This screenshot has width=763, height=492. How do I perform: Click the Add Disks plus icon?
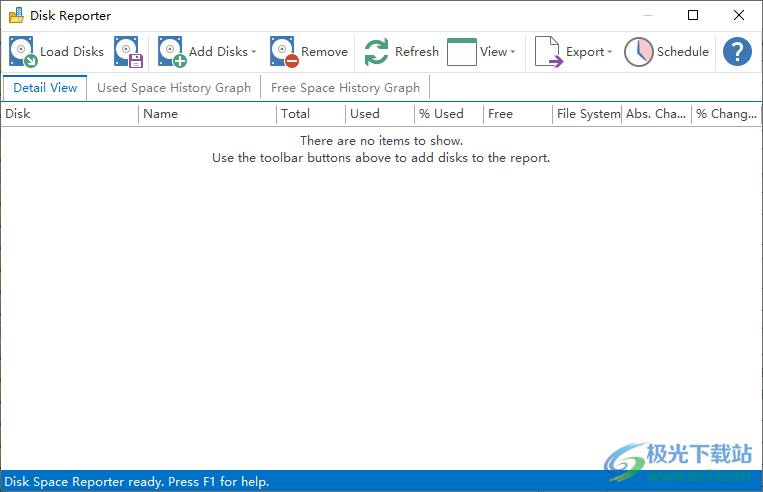tap(172, 52)
